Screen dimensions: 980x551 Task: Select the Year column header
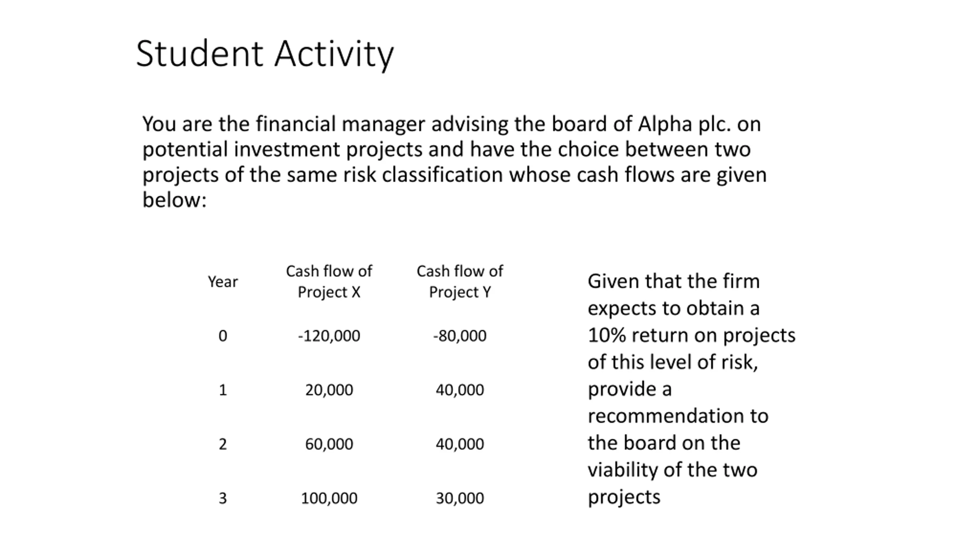coord(223,282)
